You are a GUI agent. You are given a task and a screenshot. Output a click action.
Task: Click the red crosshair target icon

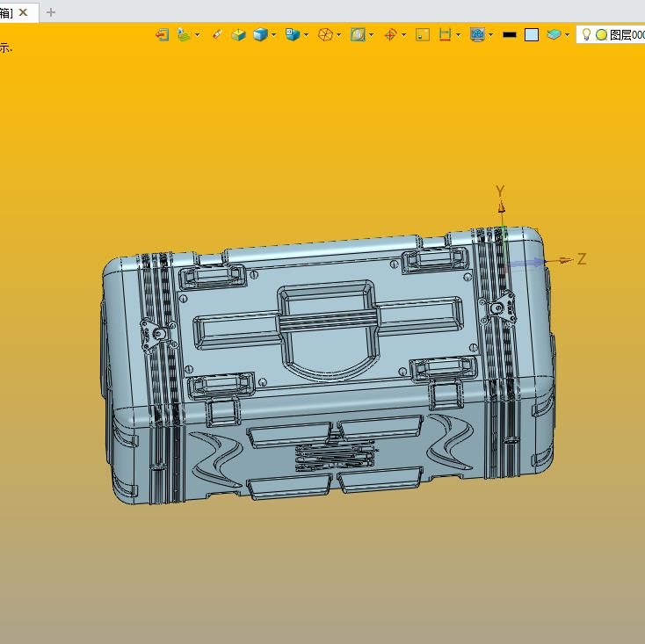390,34
